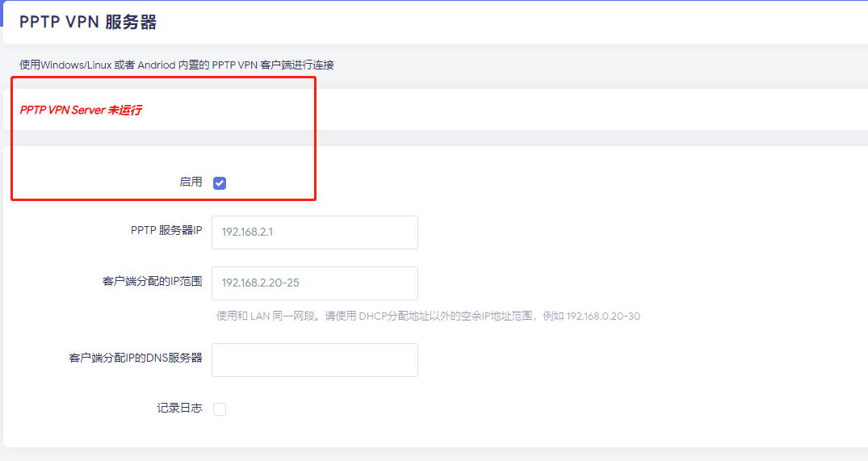Enable the 记录日志 checkbox
868x461 pixels.
(x=220, y=409)
